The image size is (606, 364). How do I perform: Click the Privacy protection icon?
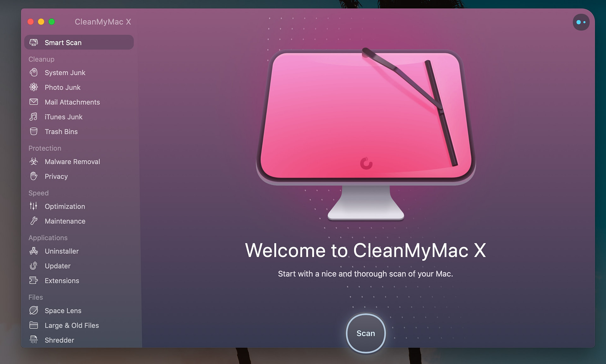pyautogui.click(x=34, y=176)
